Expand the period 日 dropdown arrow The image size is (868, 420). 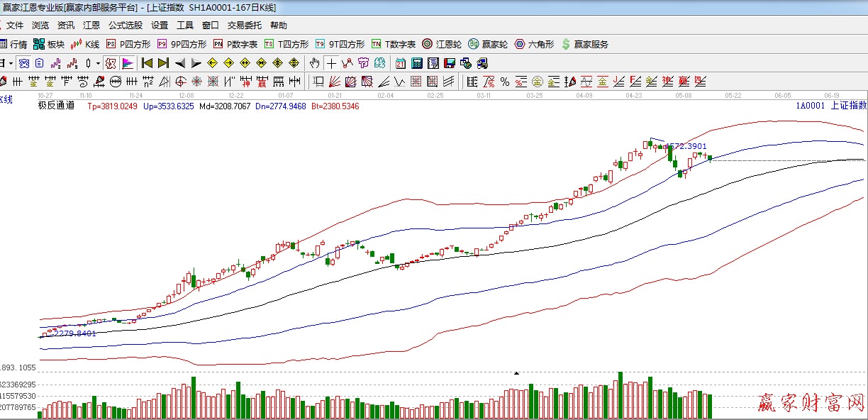pyautogui.click(x=11, y=63)
